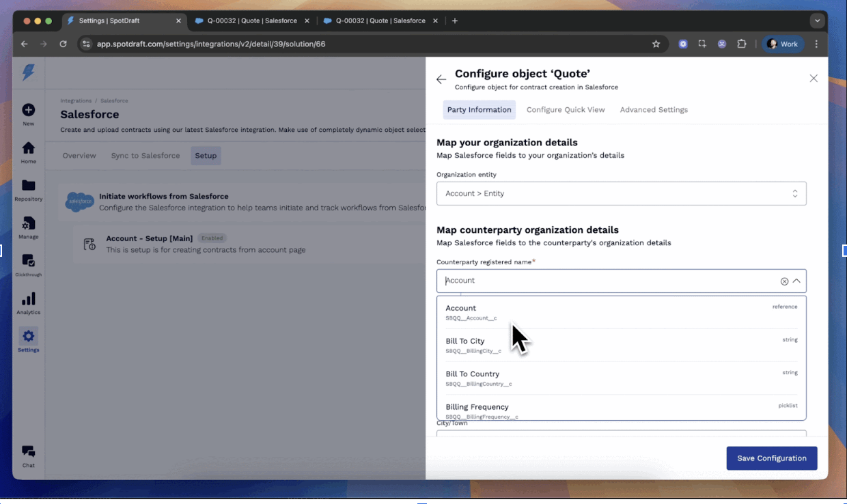
Task: Open Analytics bar chart icon
Action: coord(28,299)
